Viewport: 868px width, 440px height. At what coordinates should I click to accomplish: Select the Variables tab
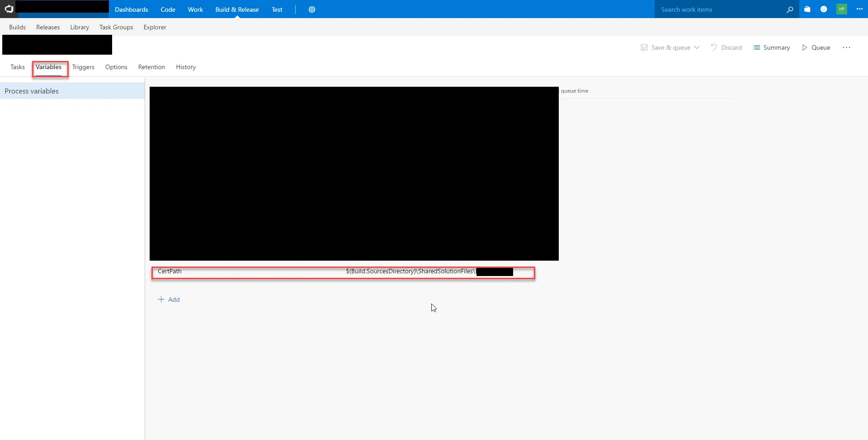coord(49,67)
